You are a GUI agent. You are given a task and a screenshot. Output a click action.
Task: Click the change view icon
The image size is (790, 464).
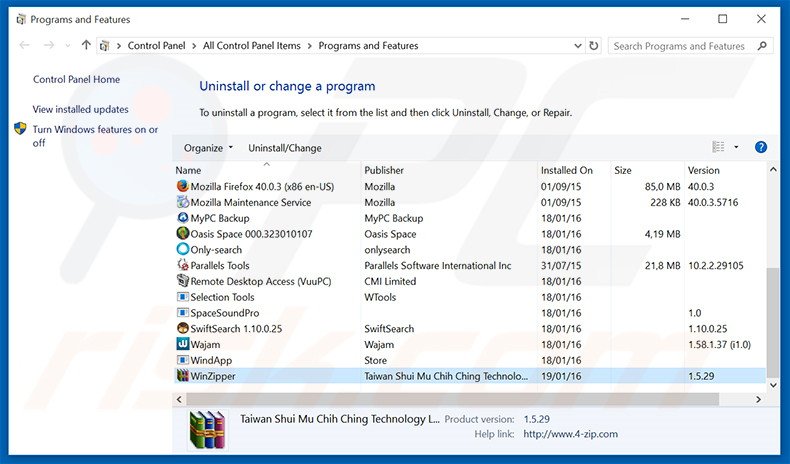click(718, 147)
